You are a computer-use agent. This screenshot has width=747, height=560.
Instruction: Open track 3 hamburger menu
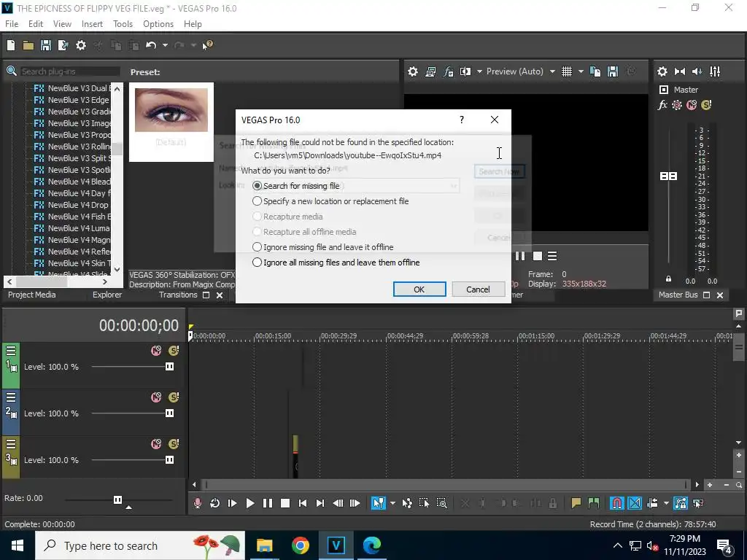click(11, 444)
